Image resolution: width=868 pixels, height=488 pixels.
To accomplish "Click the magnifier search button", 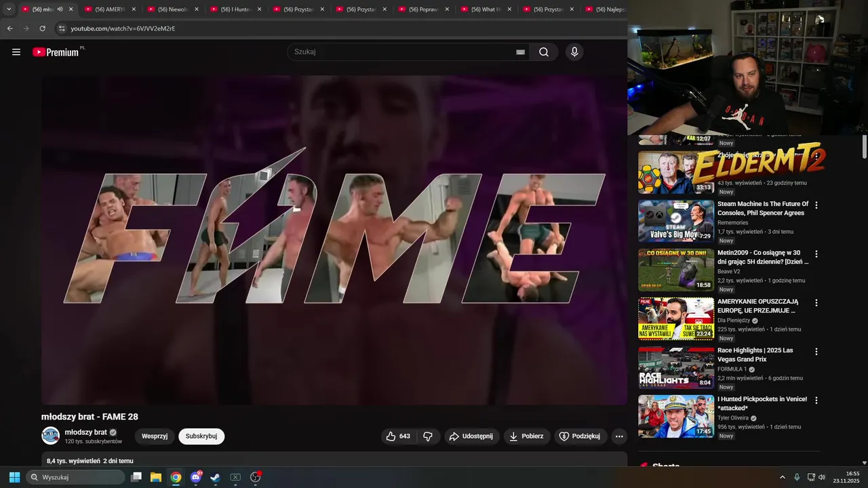I will click(x=544, y=52).
